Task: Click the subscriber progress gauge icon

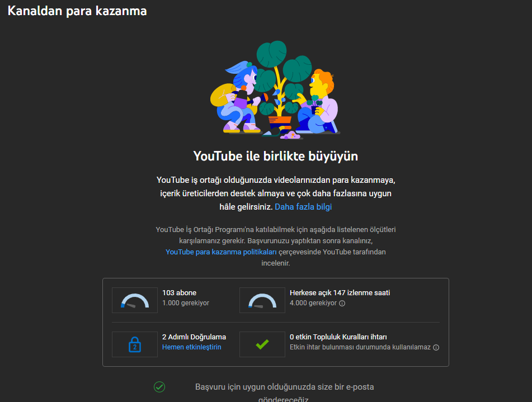Action: pos(135,301)
